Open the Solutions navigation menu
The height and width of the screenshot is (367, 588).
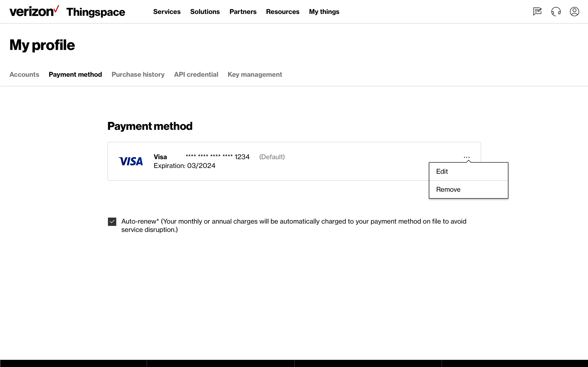pyautogui.click(x=205, y=12)
